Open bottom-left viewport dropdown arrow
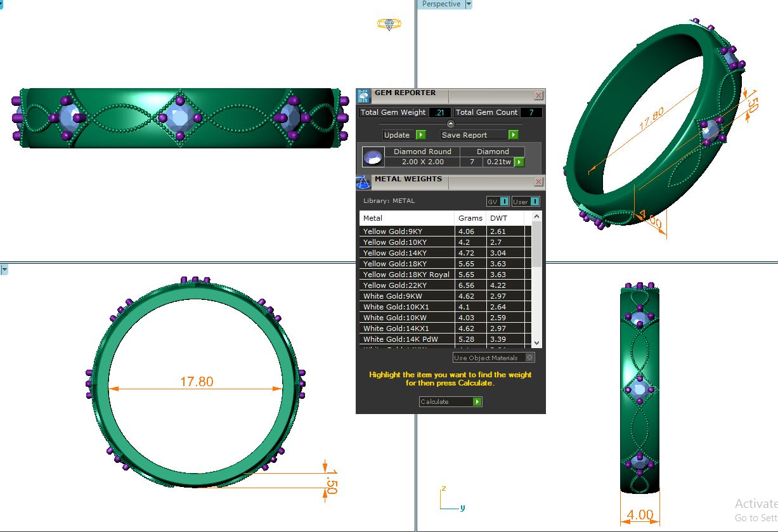Viewport: 778px width, 532px height. [x=4, y=270]
